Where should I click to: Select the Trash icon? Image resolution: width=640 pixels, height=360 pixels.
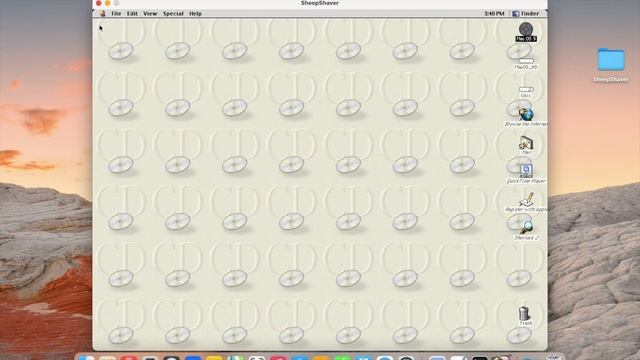click(524, 313)
